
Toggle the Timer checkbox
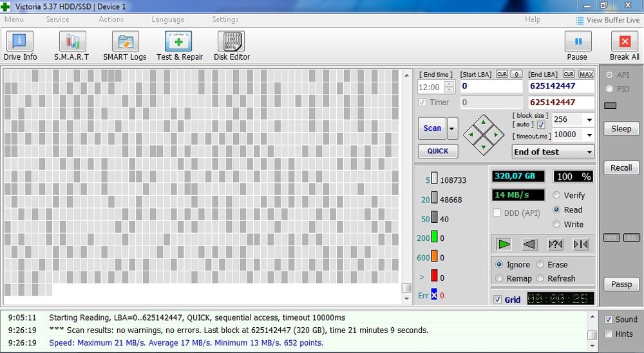click(422, 102)
